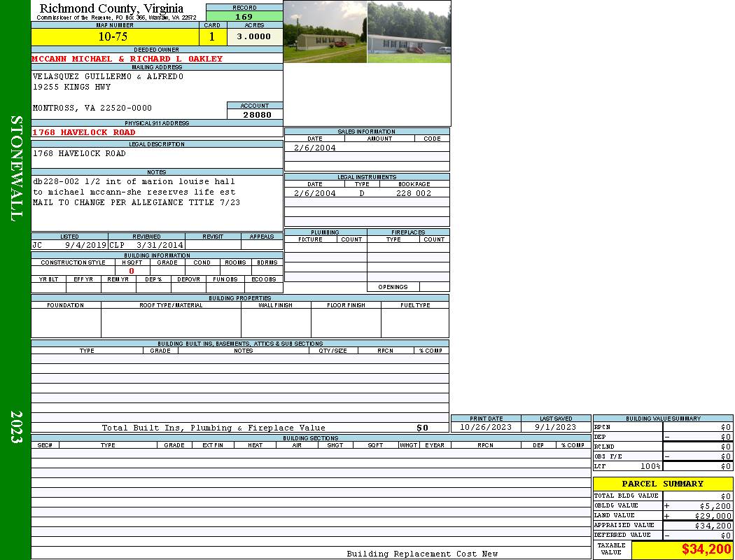Click the account number 28080 field

[255, 115]
